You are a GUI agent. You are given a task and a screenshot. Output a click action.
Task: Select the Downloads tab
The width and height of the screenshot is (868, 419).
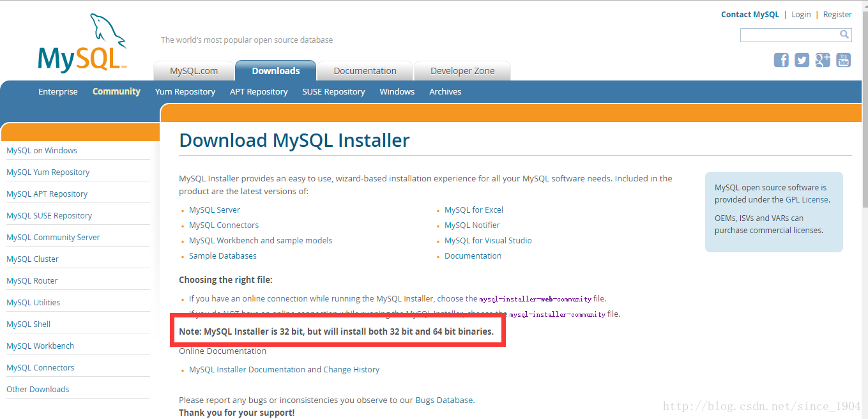(x=276, y=71)
